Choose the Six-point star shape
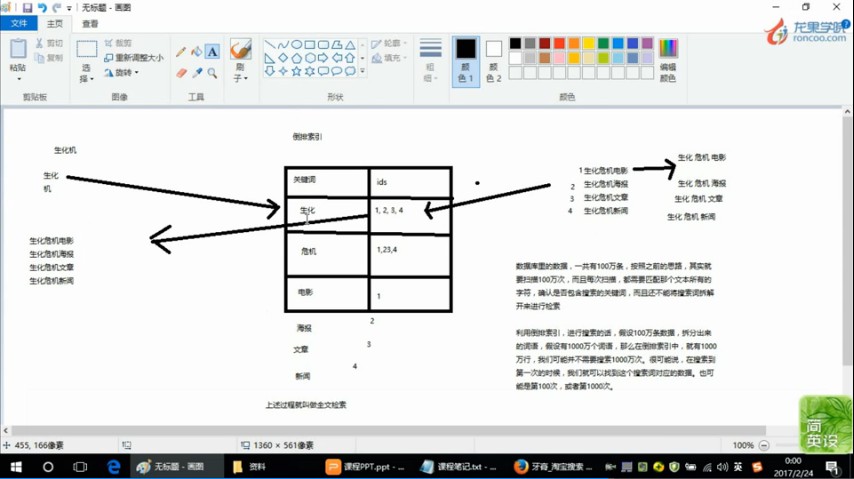Image resolution: width=854 pixels, height=479 pixels. [310, 71]
